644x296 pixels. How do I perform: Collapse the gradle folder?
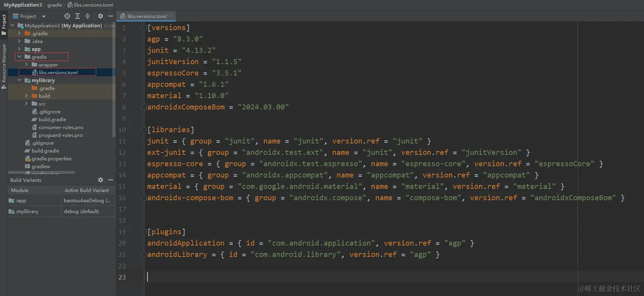(x=19, y=57)
